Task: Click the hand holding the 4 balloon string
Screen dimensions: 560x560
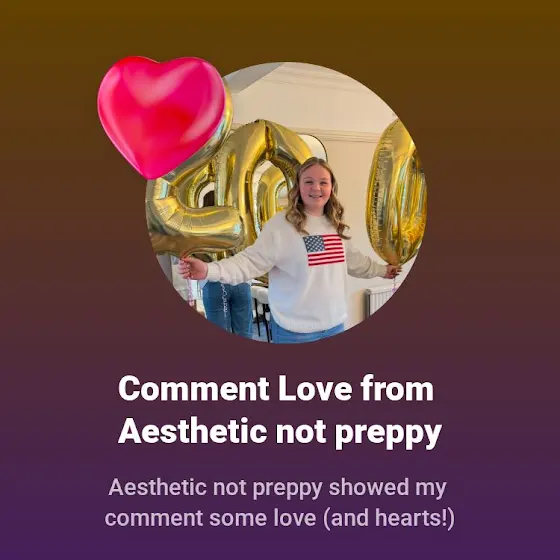Action: 193,268
